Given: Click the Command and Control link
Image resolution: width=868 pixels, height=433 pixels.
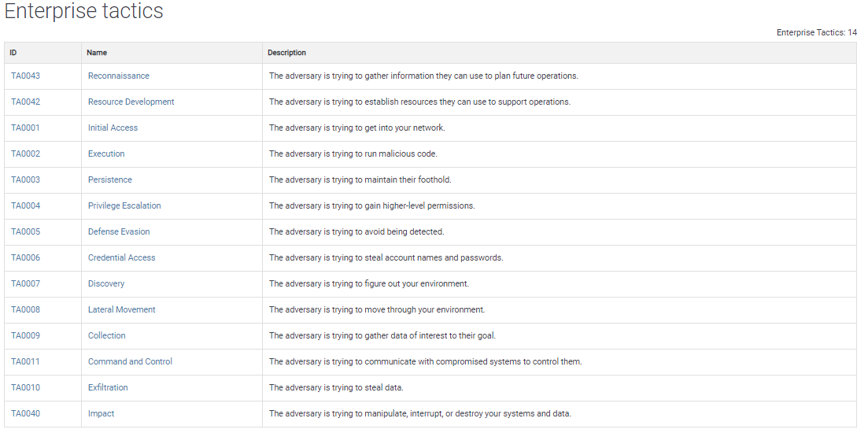Looking at the screenshot, I should [x=130, y=362].
